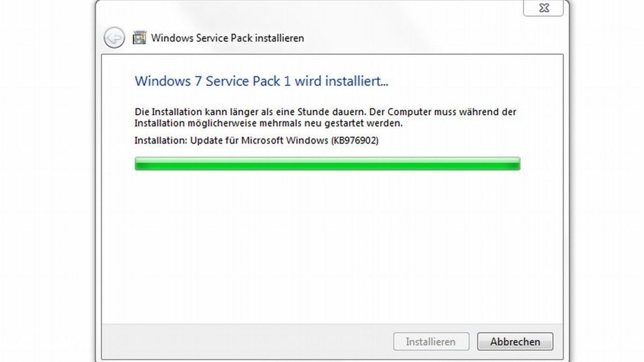644x362 pixels.
Task: Click the Abbrechen button
Action: pyautogui.click(x=515, y=342)
